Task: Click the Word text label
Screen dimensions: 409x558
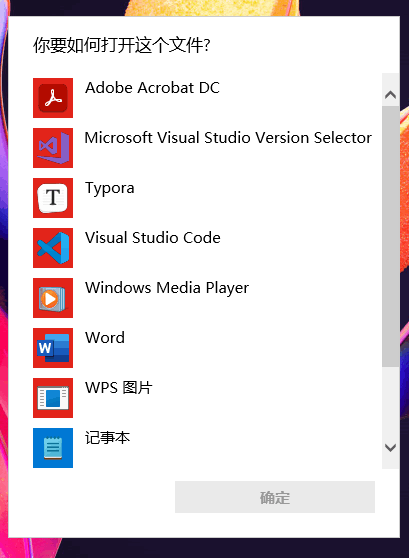Action: pos(105,338)
